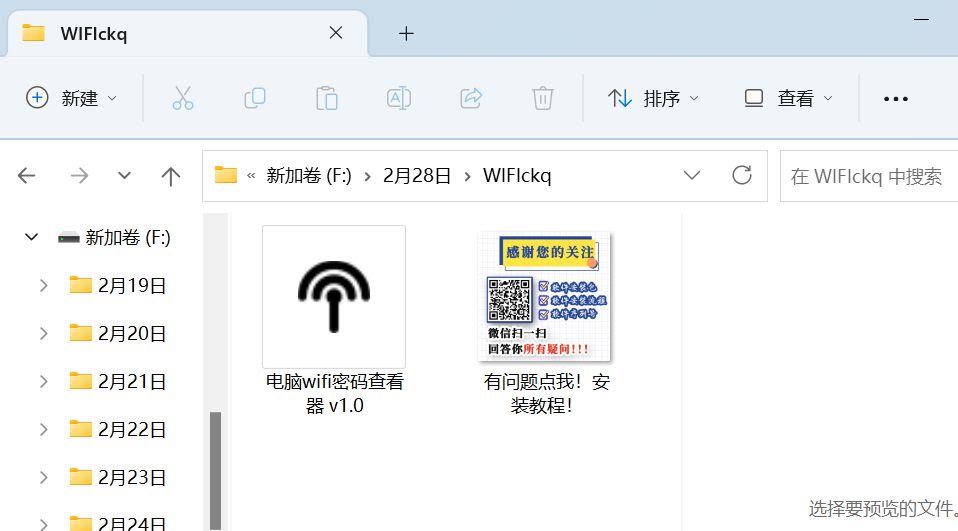Select the QR code tutorial image thumbnail
Viewport: 958px width, 531px height.
tap(545, 296)
